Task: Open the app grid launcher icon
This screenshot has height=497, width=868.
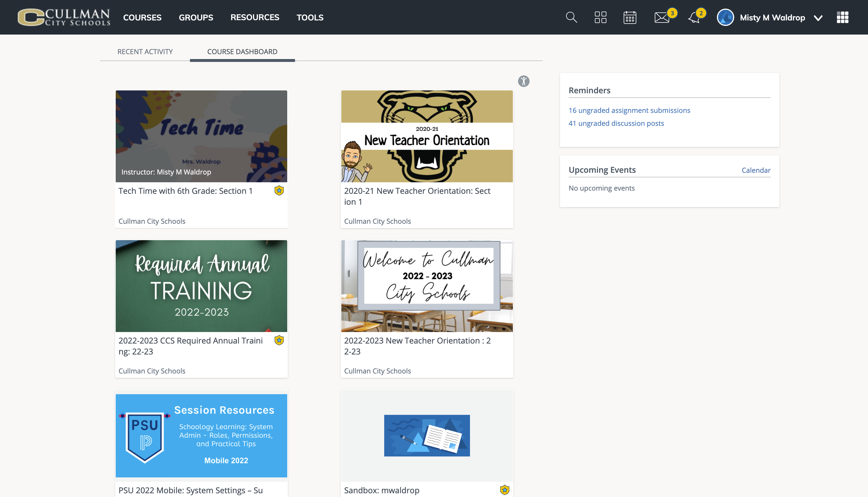Action: [x=842, y=17]
